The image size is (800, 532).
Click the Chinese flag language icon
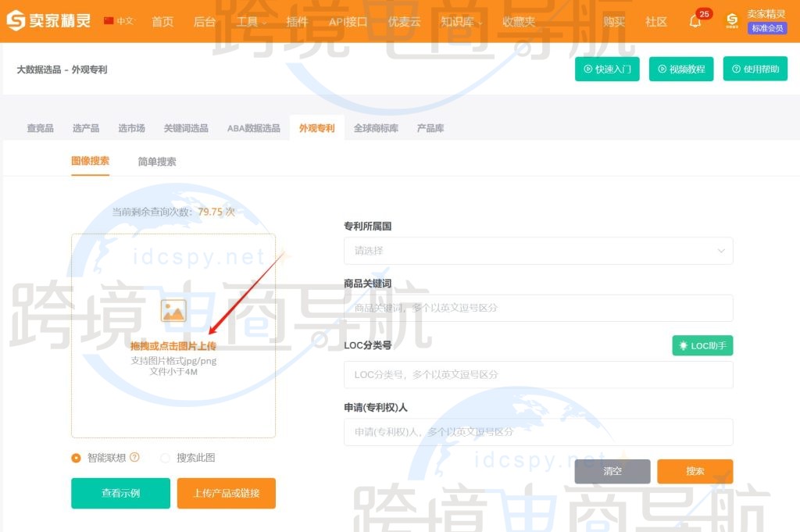point(107,22)
